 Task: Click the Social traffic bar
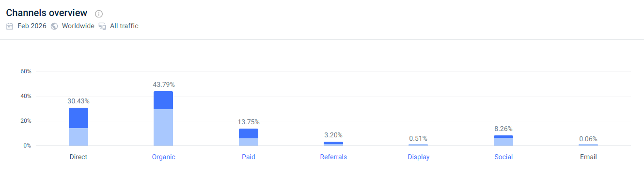click(x=503, y=141)
